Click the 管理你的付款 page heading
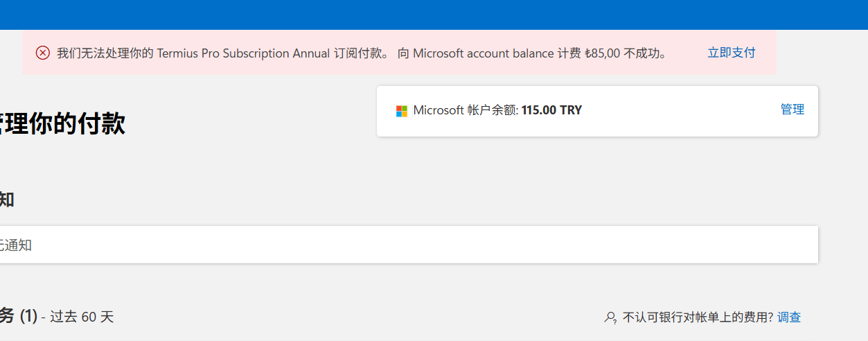The height and width of the screenshot is (341, 868). 62,123
